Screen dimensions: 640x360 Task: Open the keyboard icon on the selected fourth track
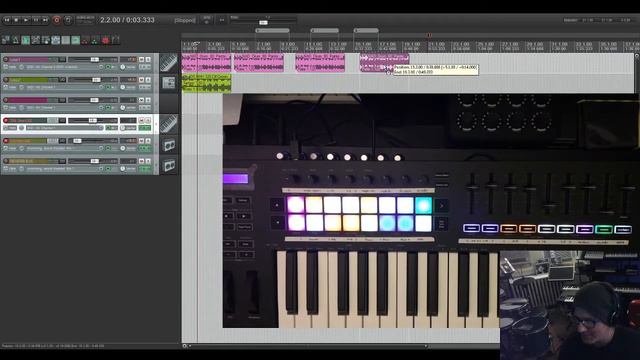[169, 124]
